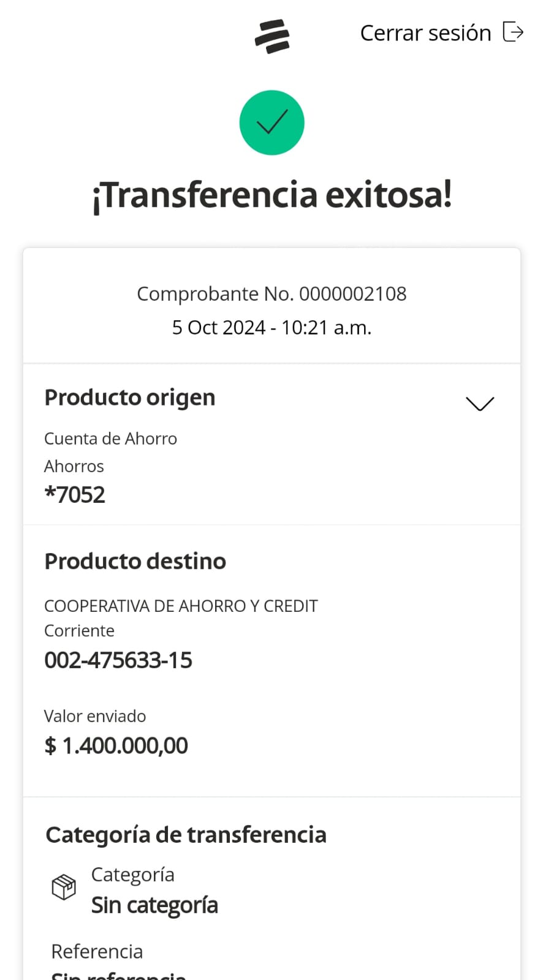Click the Producto destino heading

[x=135, y=561]
